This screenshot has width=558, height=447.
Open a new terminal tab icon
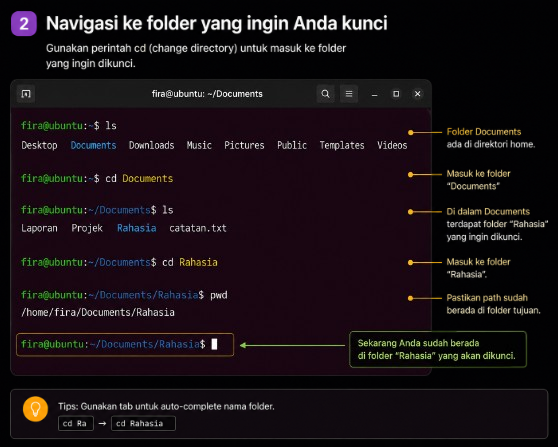[x=26, y=94]
